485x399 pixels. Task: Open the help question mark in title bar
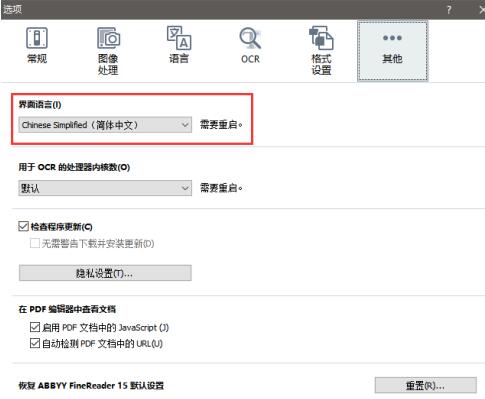[449, 10]
